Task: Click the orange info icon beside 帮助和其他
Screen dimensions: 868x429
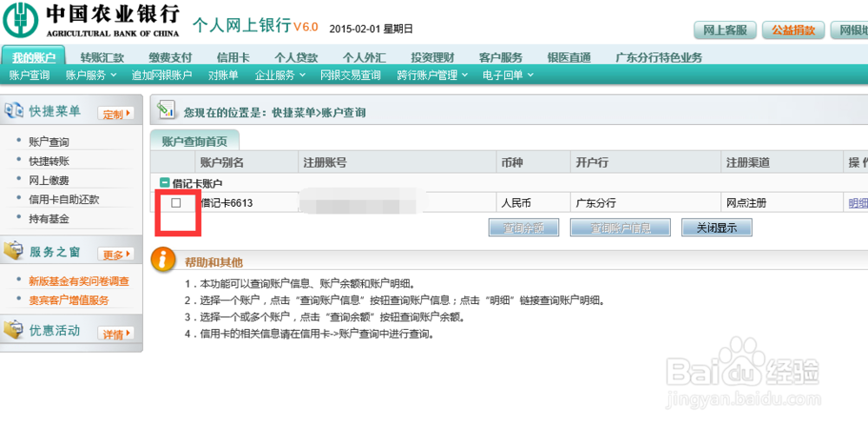Action: [161, 261]
